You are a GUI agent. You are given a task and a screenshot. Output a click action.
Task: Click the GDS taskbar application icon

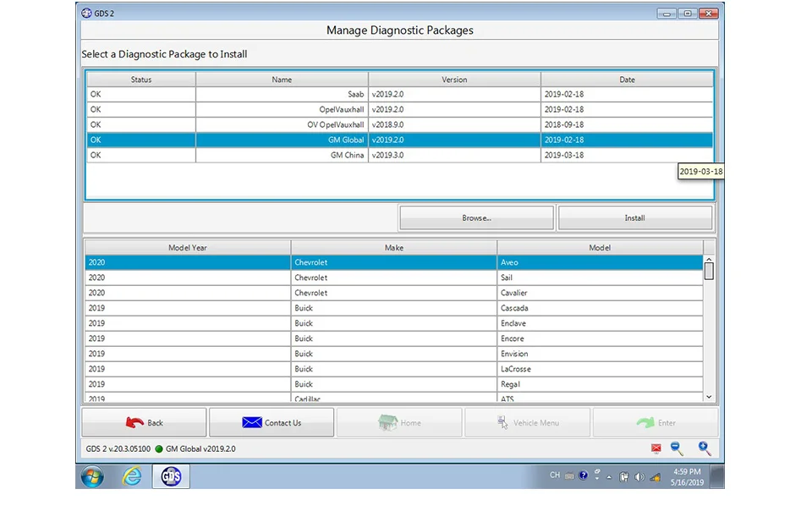171,476
